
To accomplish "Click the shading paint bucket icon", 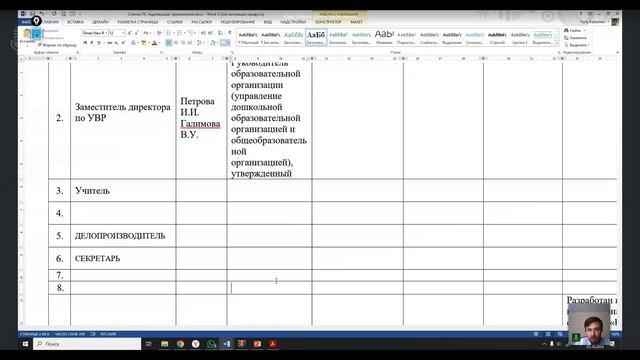I will (213, 43).
